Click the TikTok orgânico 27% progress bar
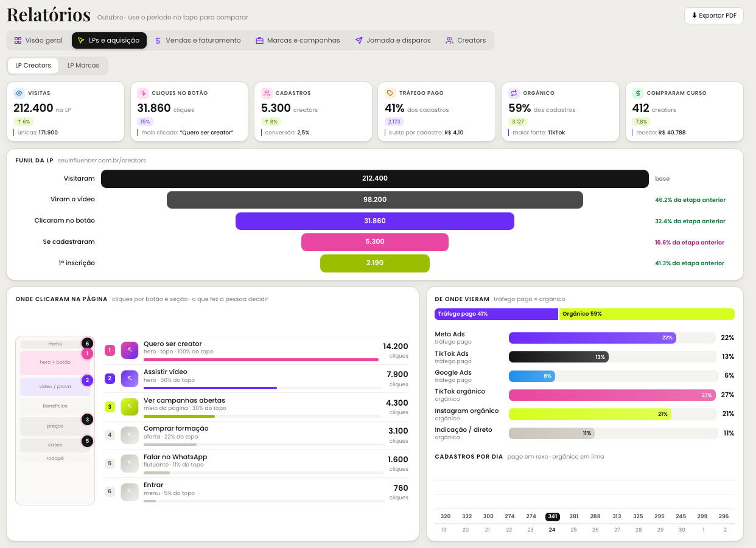Viewport: 756px width, 548px height. pyautogui.click(x=612, y=395)
